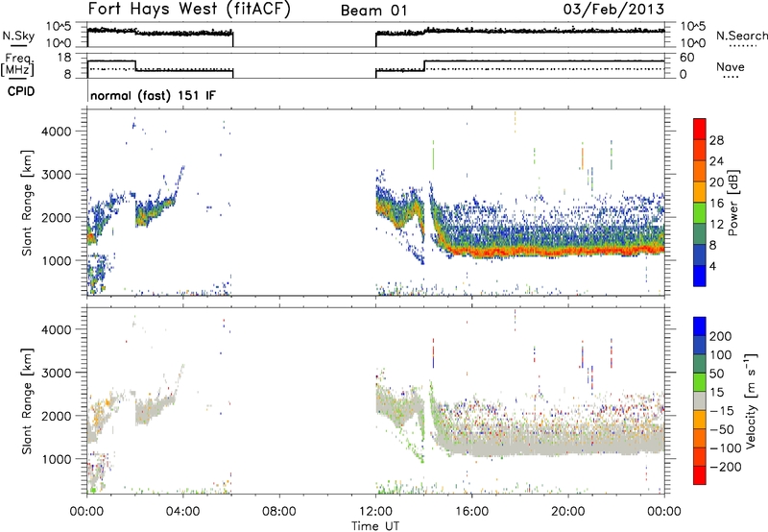
Task: Click the 100 value on Velocity colorbar
Action: 721,355
